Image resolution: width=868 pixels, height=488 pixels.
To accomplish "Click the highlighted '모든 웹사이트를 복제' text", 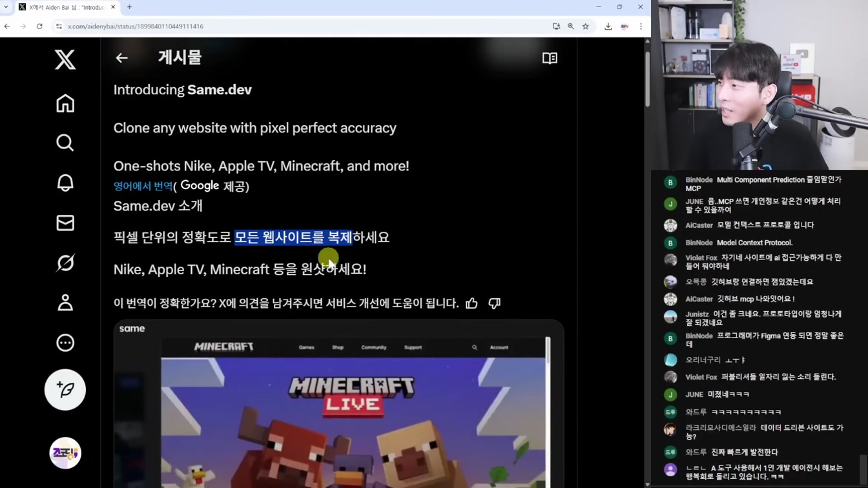I will click(x=293, y=238).
